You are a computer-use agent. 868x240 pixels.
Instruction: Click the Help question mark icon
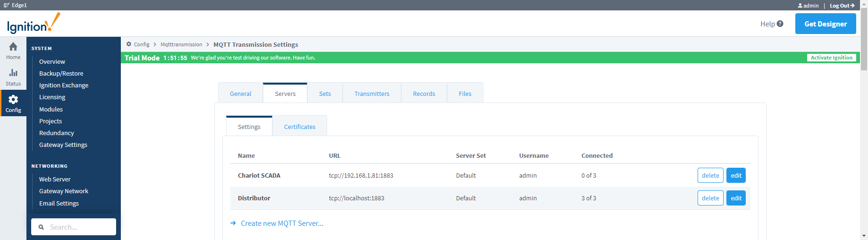point(780,24)
